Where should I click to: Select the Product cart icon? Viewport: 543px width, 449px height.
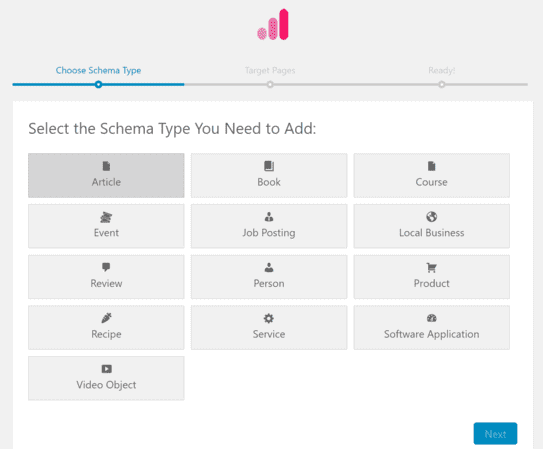[431, 268]
